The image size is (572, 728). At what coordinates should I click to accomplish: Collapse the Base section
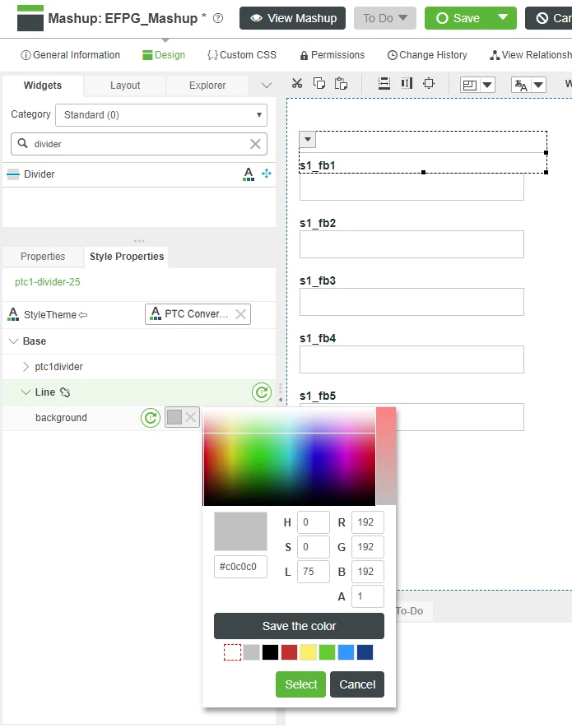[x=14, y=341]
